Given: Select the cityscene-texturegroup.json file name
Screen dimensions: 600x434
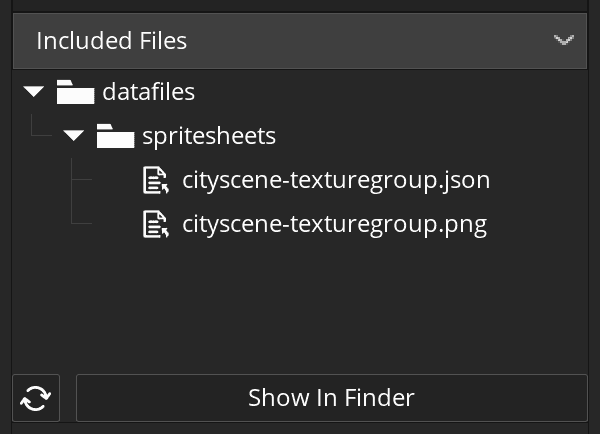Looking at the screenshot, I should pyautogui.click(x=336, y=180).
